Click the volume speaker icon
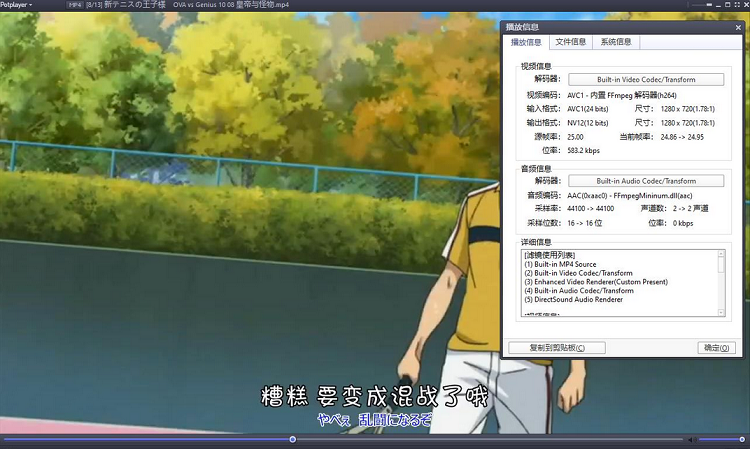Image resolution: width=750 pixels, height=449 pixels. pos(690,439)
